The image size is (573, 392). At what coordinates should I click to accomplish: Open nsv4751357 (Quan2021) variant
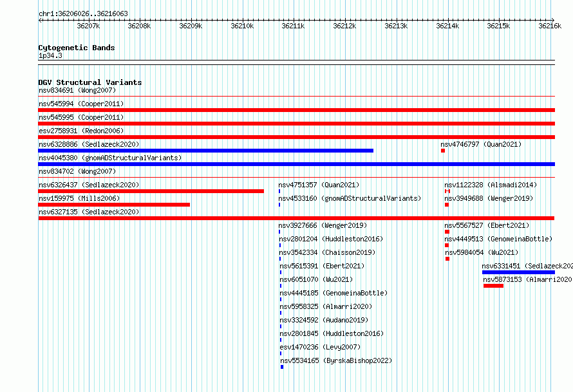click(319, 185)
